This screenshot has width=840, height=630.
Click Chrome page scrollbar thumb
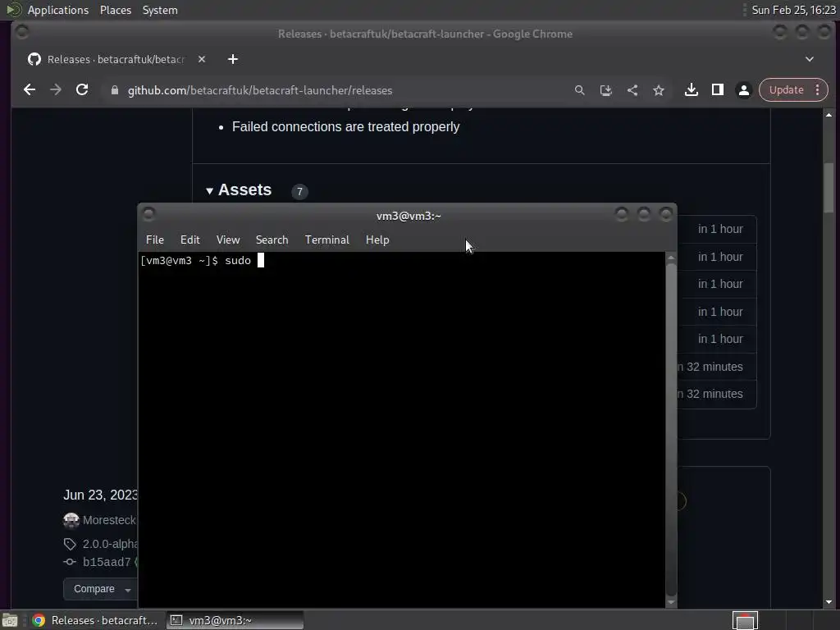[x=829, y=188]
